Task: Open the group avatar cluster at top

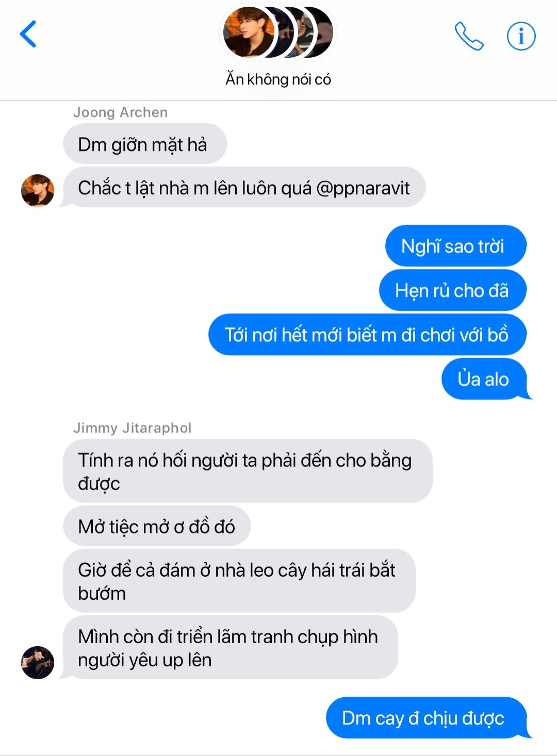Action: [278, 32]
